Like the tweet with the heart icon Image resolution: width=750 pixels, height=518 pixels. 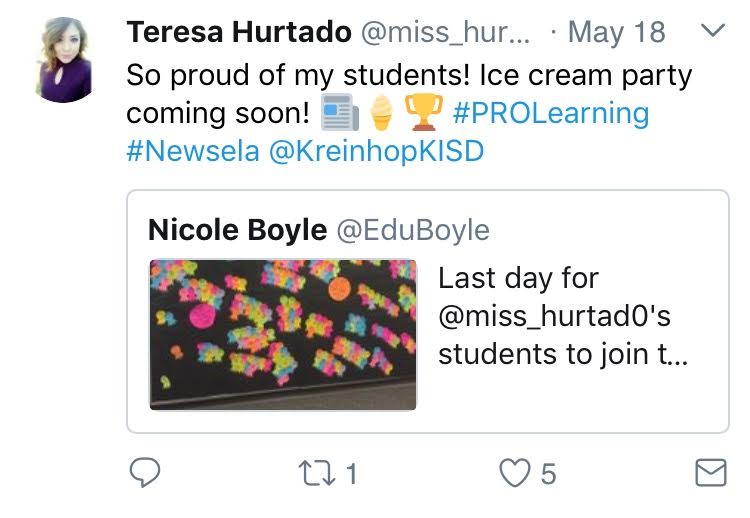(514, 472)
